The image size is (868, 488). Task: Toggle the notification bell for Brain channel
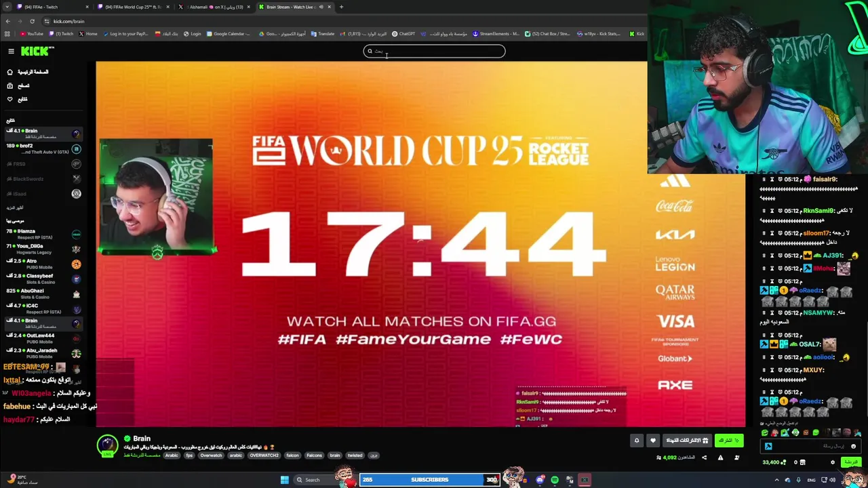(x=637, y=441)
